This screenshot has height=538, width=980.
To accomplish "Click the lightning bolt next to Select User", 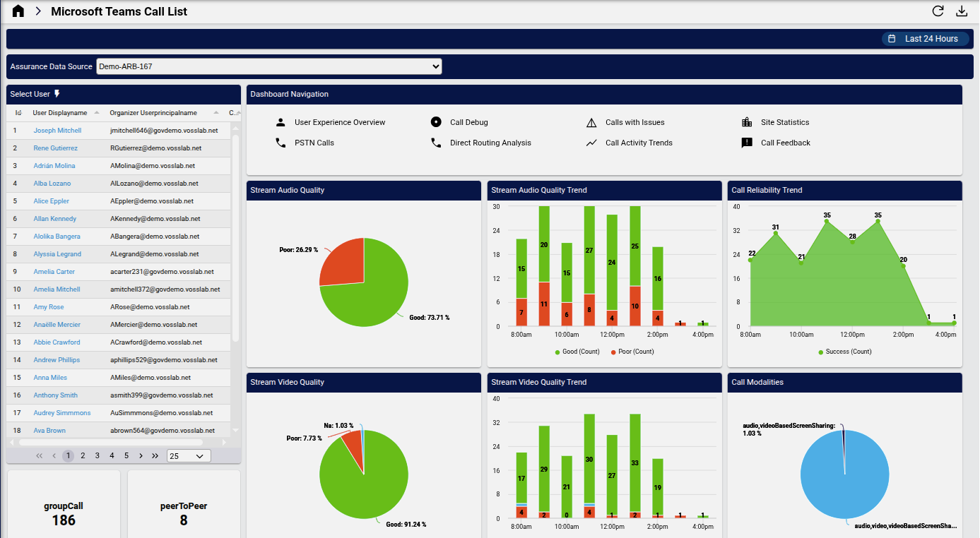I will (57, 94).
